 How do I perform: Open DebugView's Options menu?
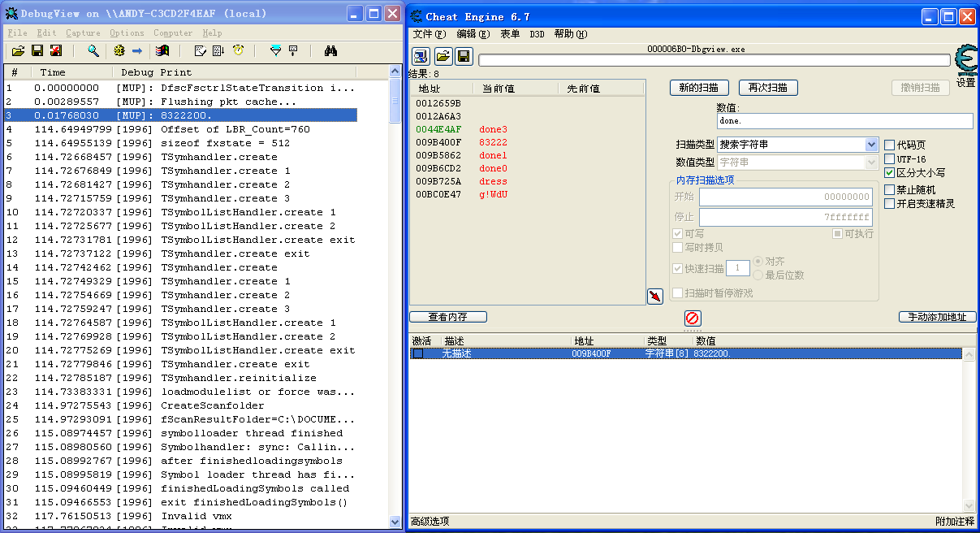127,33
